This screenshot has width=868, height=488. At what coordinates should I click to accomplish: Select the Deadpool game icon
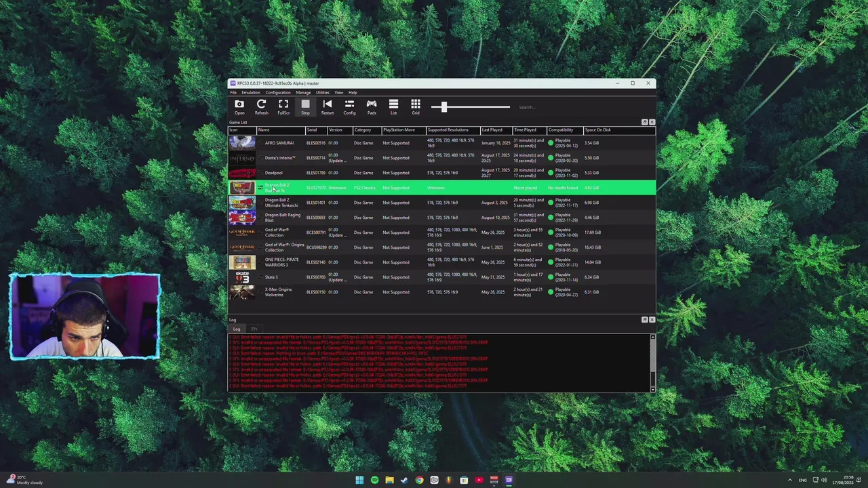(x=242, y=173)
